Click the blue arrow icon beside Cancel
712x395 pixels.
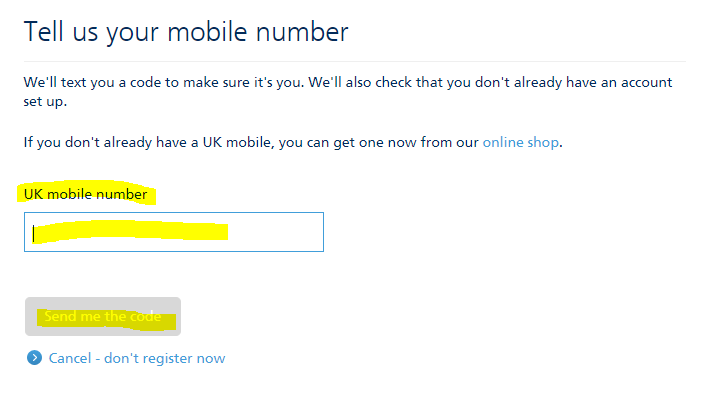(34, 358)
